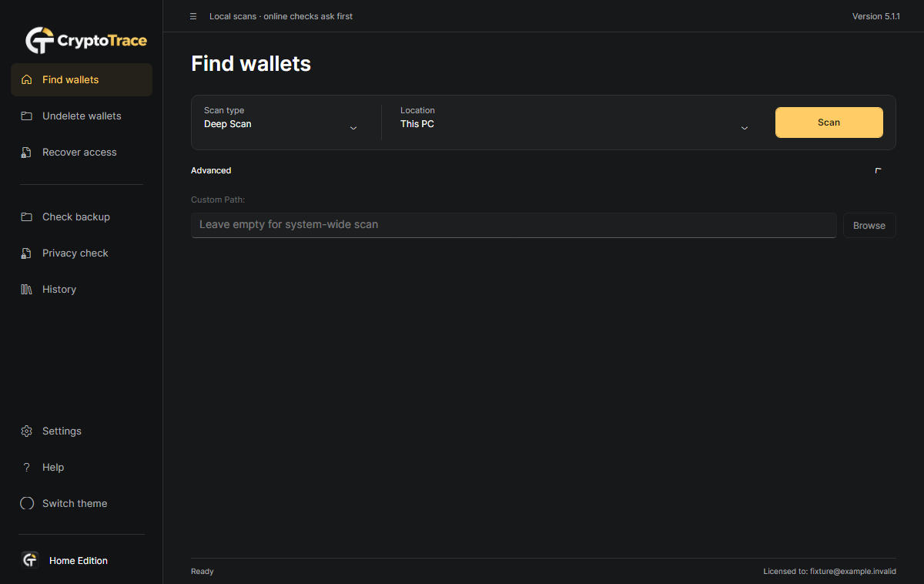Click the Settings gear icon
This screenshot has width=924, height=584.
coord(27,431)
